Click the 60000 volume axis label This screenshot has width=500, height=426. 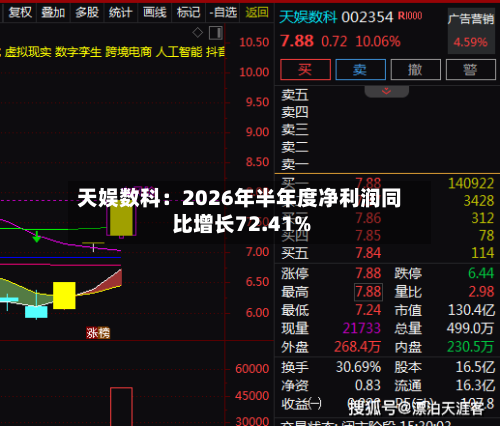[x=252, y=369]
